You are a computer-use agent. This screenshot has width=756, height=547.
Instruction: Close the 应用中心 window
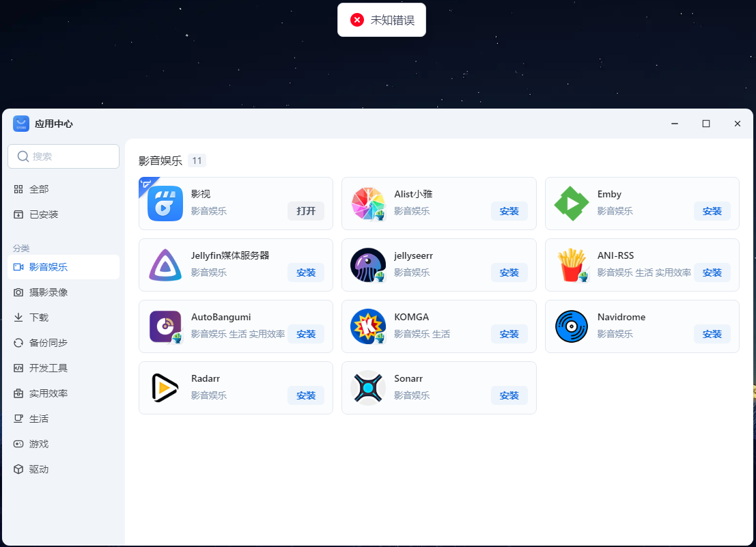click(x=737, y=124)
